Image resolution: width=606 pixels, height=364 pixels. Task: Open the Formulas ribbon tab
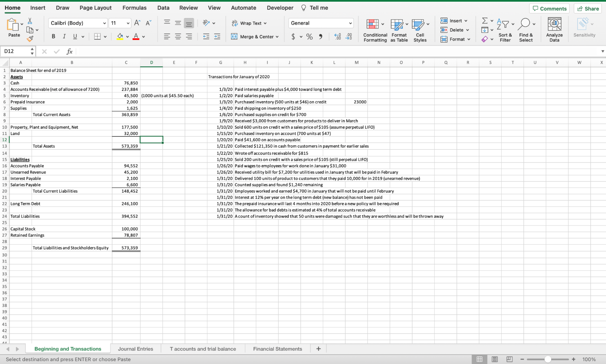[134, 8]
